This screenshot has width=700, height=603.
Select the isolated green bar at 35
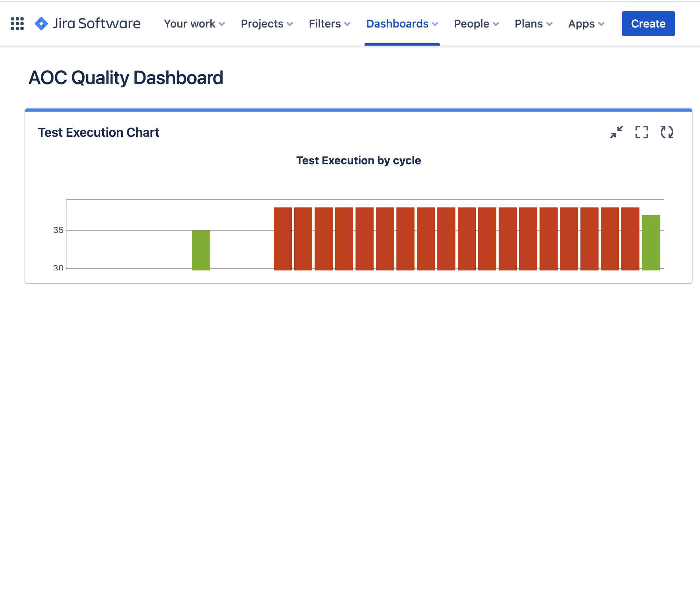(x=201, y=250)
